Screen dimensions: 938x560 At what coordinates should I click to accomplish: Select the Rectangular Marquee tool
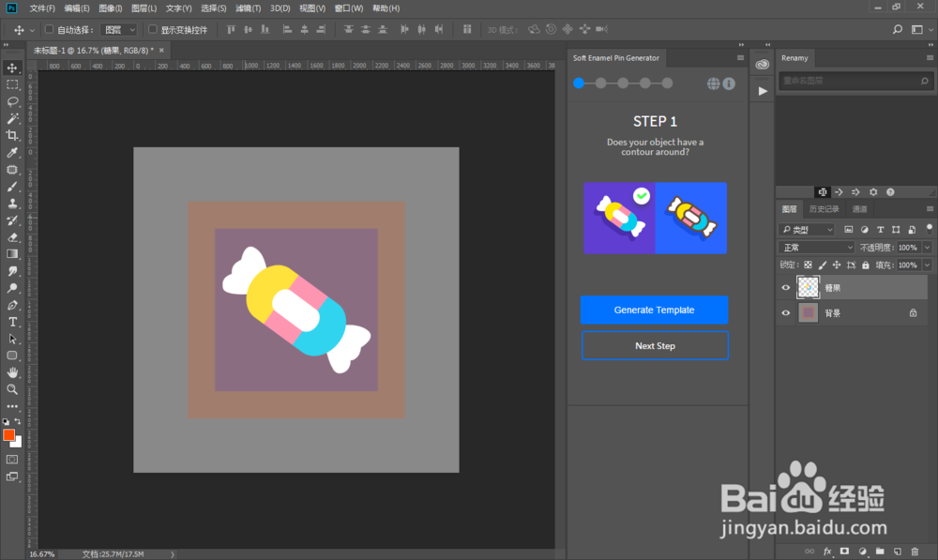pyautogui.click(x=12, y=84)
